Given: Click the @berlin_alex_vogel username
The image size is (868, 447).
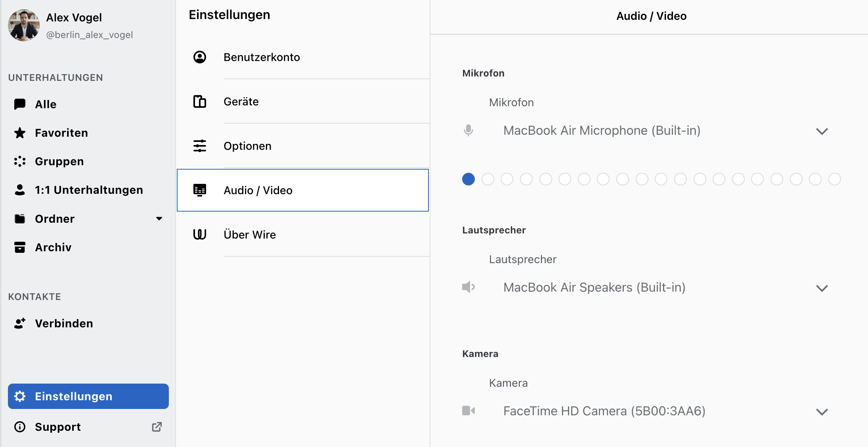Looking at the screenshot, I should point(90,35).
